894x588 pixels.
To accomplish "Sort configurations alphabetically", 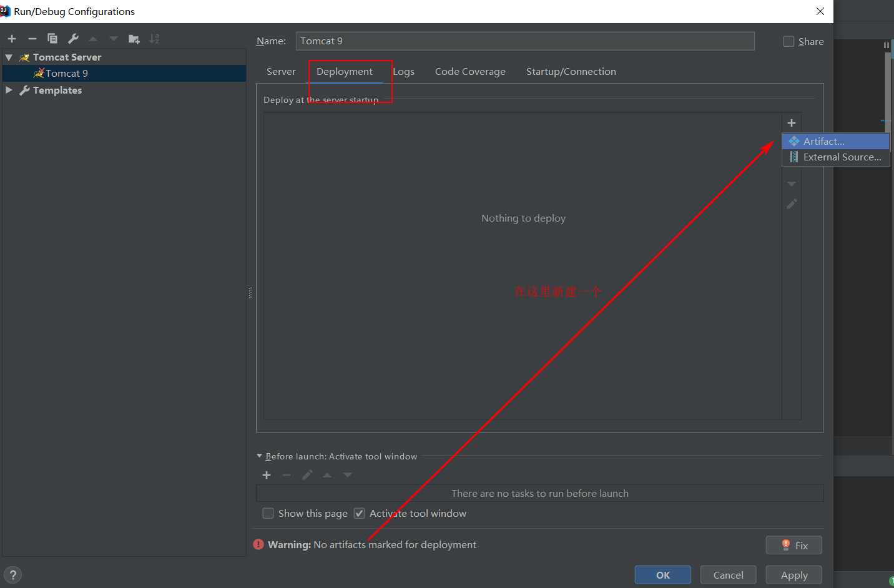I will (154, 39).
